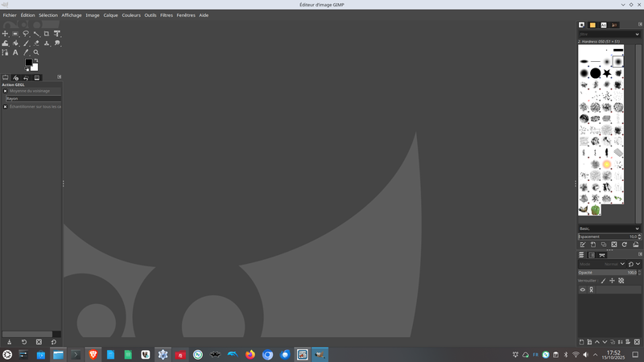Screen dimensions: 644x362
Task: Select the Move tool in toolbox
Action: point(5,34)
